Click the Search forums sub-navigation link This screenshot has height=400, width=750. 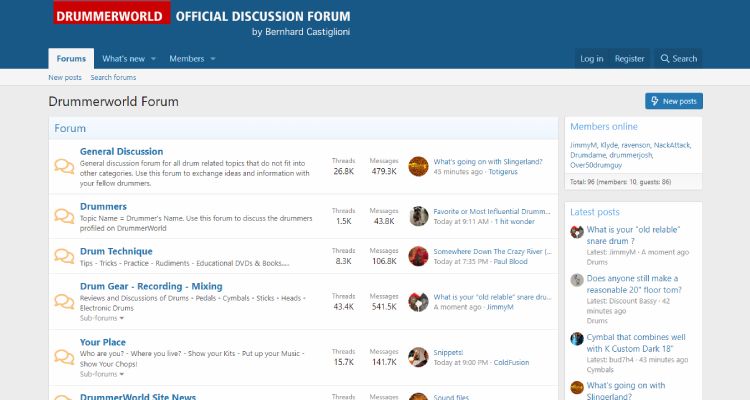point(113,78)
